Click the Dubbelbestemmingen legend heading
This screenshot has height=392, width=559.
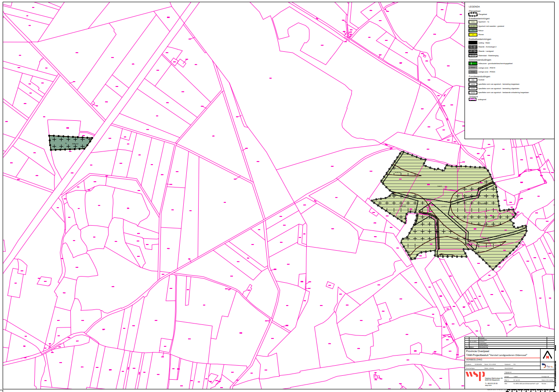point(480,39)
